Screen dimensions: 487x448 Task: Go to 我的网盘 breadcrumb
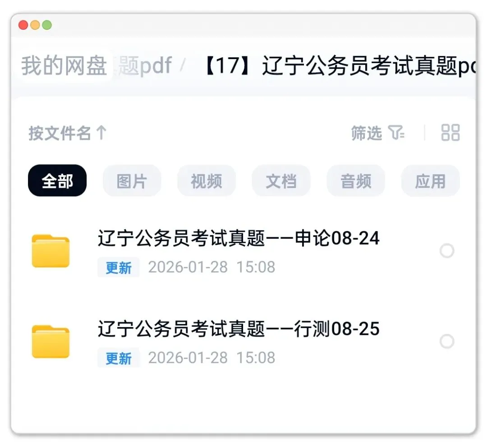point(64,65)
